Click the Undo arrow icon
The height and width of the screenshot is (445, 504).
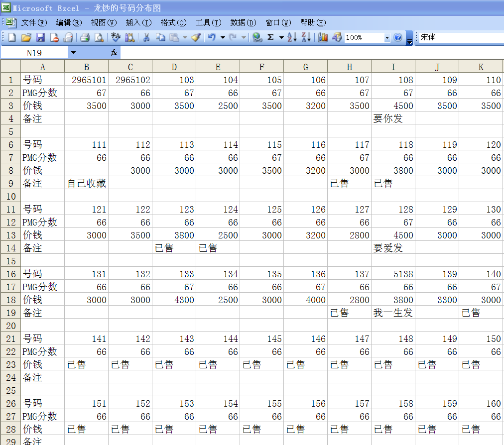tap(212, 37)
